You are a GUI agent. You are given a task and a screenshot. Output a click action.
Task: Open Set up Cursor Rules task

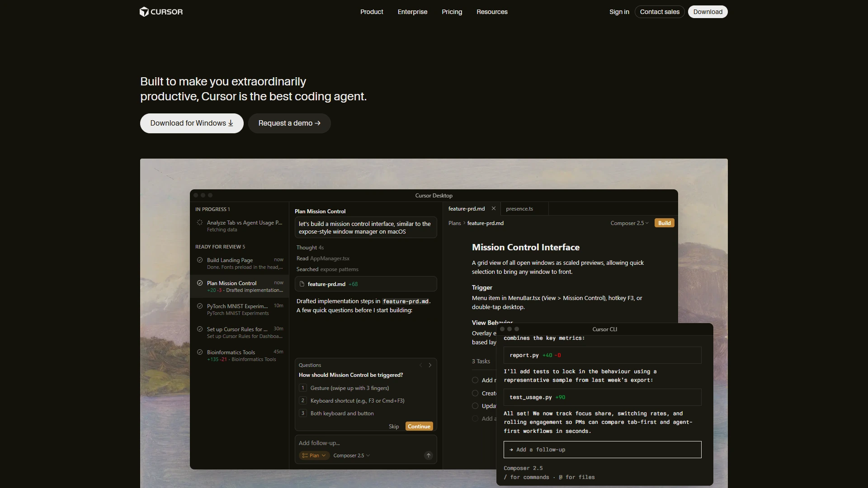click(x=240, y=333)
